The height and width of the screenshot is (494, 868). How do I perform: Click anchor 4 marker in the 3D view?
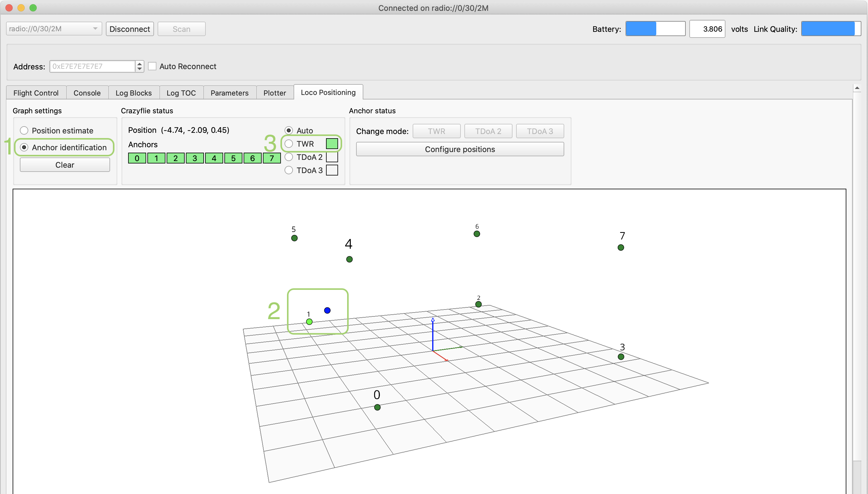pos(349,259)
